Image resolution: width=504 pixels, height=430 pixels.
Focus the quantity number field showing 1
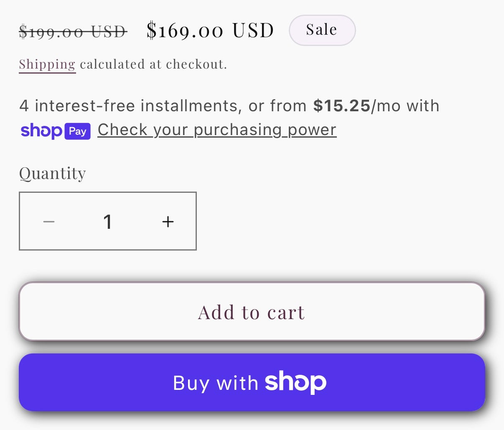click(x=108, y=221)
